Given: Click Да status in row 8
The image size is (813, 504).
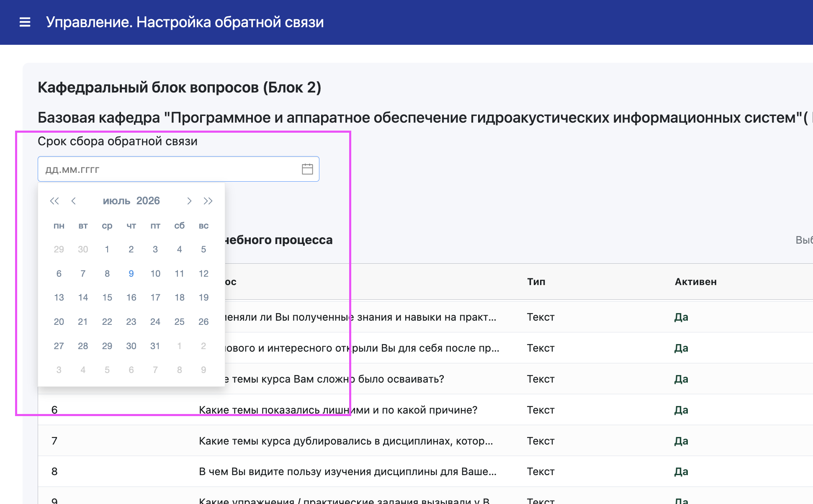Looking at the screenshot, I should [x=681, y=472].
